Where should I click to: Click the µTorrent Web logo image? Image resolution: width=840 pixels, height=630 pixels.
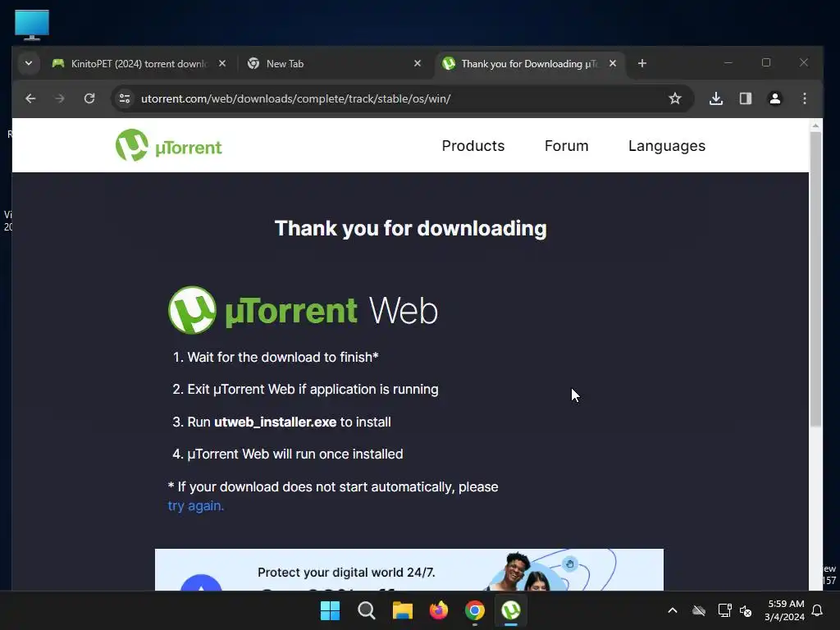pyautogui.click(x=304, y=310)
